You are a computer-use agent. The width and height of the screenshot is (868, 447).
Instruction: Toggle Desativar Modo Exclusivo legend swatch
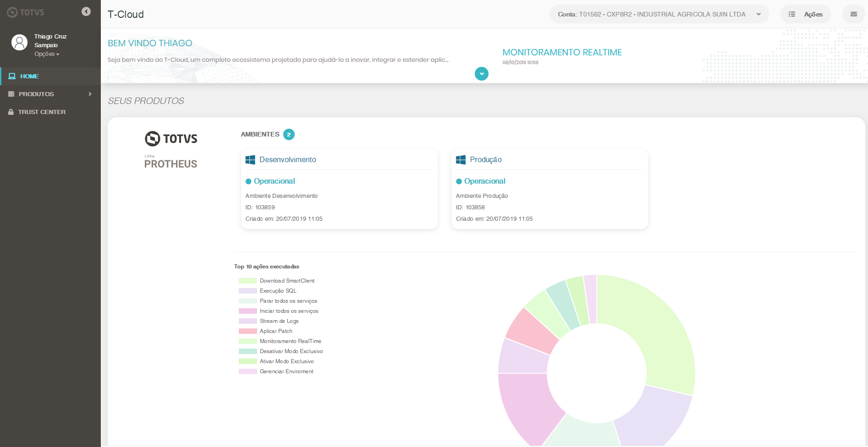[x=248, y=351]
